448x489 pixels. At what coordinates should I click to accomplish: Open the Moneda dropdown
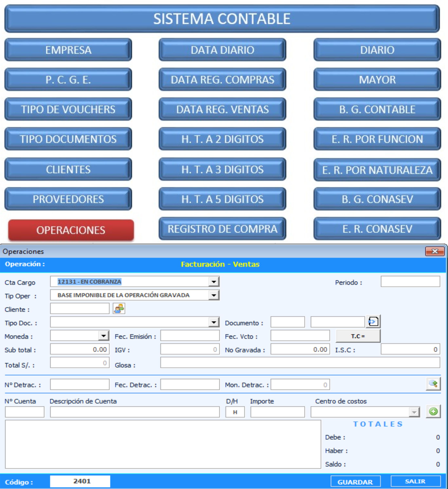tap(104, 336)
